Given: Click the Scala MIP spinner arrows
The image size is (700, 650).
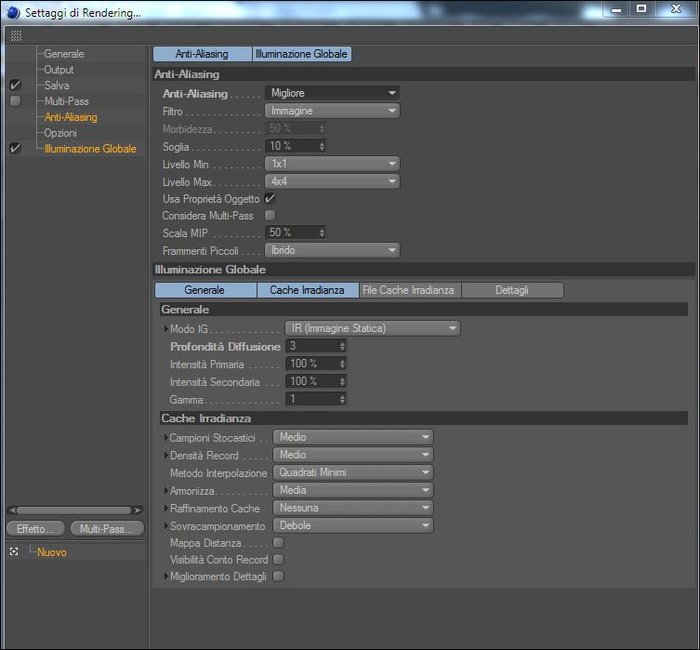Looking at the screenshot, I should (322, 233).
